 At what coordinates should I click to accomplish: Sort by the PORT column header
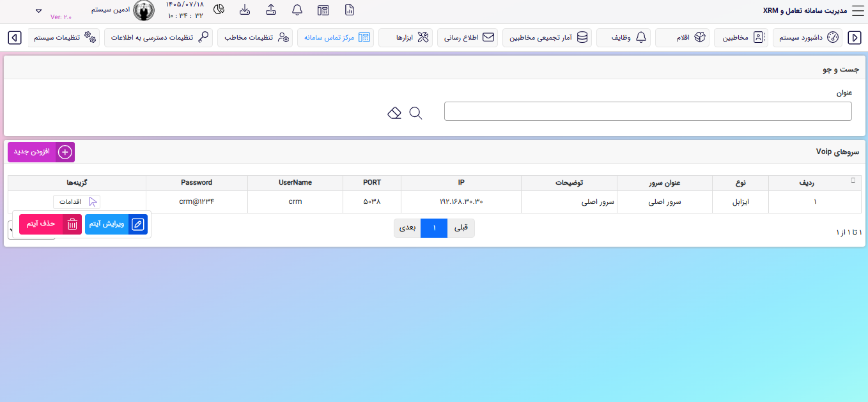click(372, 183)
